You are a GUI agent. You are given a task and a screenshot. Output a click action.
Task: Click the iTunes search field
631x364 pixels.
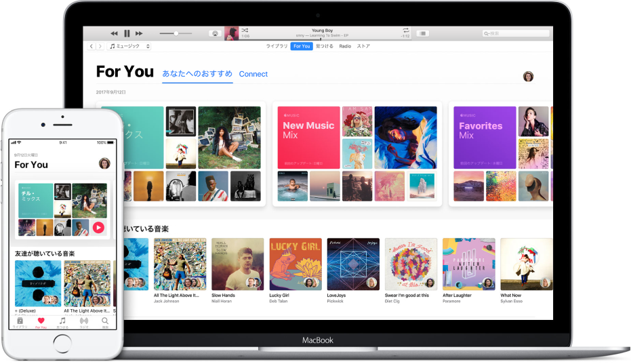[516, 33]
